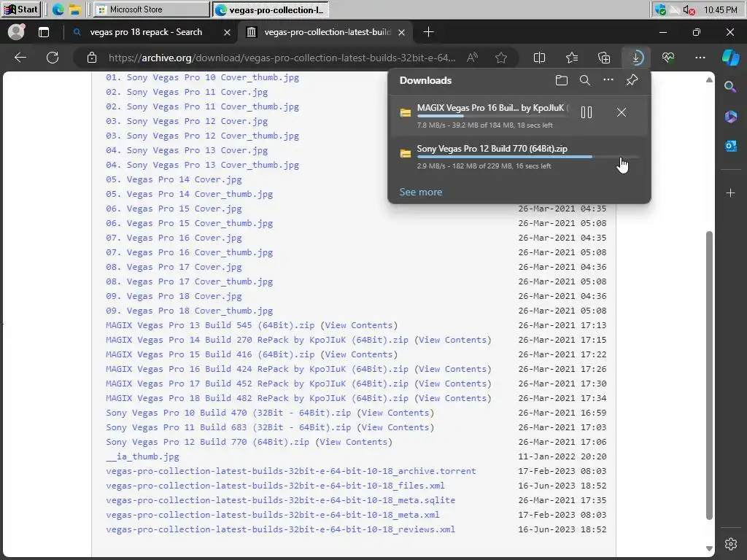This screenshot has height=560, width=747.
Task: Open more options in Downloads panel
Action: 608,80
